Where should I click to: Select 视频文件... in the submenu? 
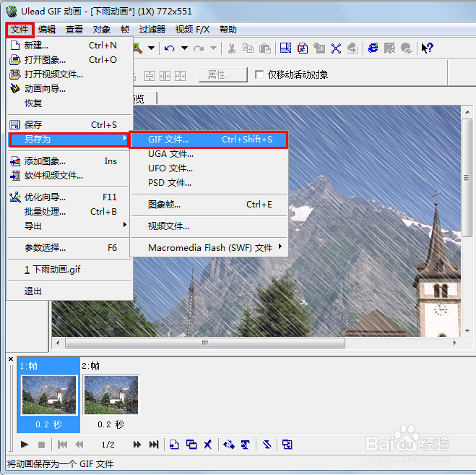tap(209, 226)
